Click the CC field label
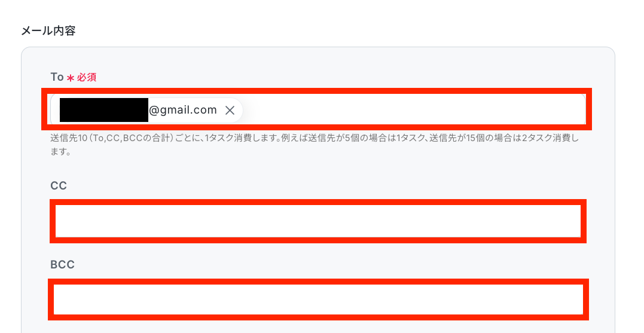 click(x=59, y=185)
